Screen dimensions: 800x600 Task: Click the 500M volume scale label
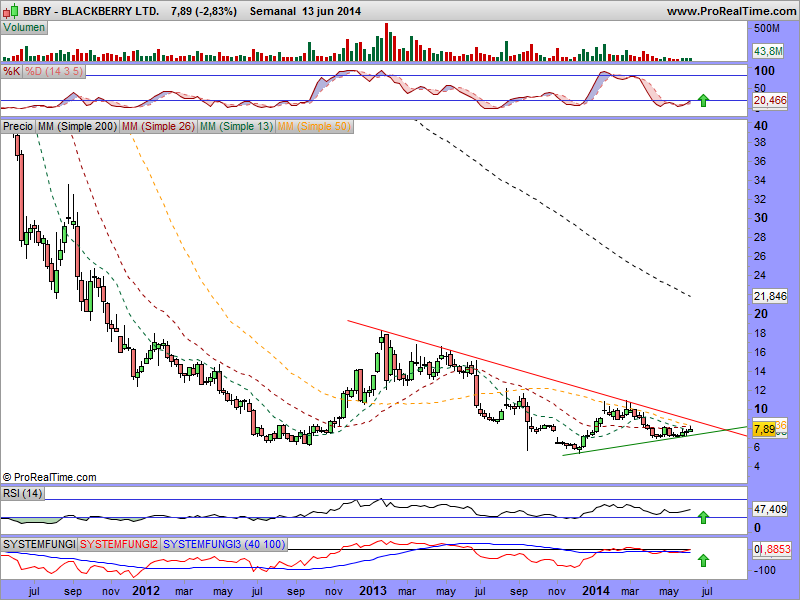[x=767, y=29]
